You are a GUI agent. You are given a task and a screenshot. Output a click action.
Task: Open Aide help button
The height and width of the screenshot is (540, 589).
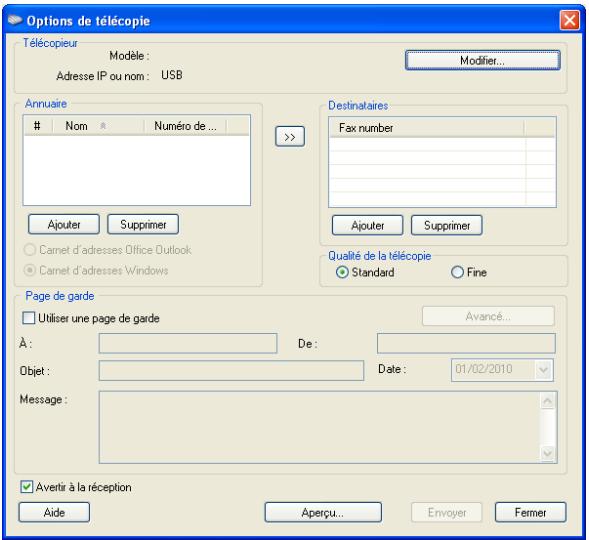54,513
